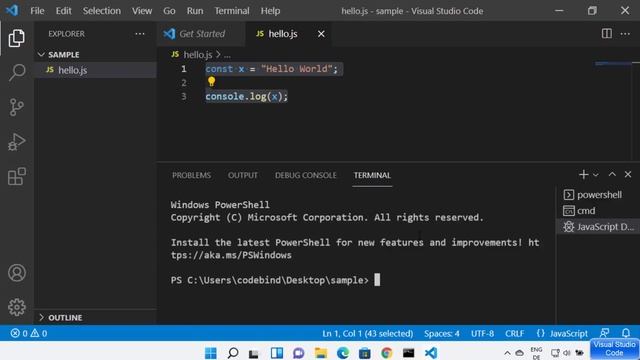
Task: Open editor more actions ellipsis
Action: 625,34
